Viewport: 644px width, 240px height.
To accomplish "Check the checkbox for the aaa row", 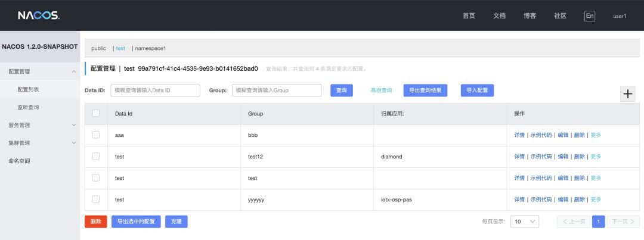I will (x=96, y=135).
